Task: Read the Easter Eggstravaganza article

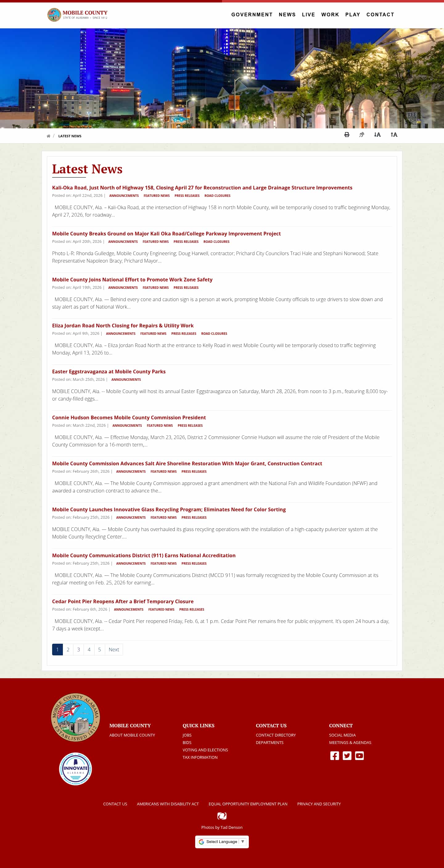Action: point(109,371)
